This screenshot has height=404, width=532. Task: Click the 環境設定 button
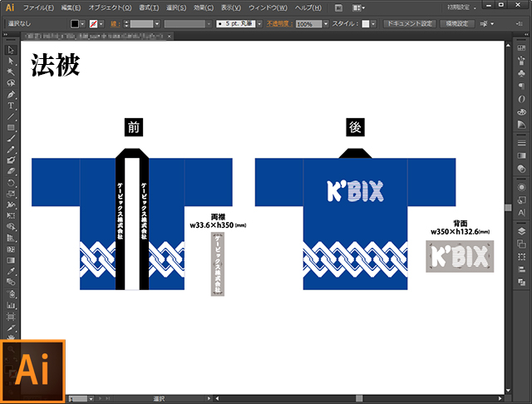pos(457,24)
